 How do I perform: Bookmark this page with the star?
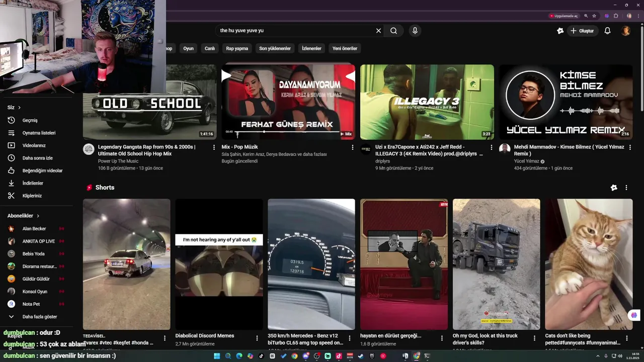[594, 16]
